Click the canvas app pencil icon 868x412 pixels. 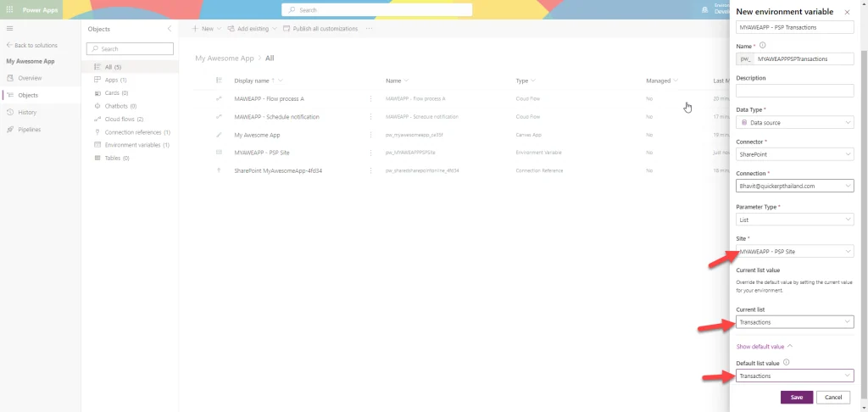[x=220, y=135]
